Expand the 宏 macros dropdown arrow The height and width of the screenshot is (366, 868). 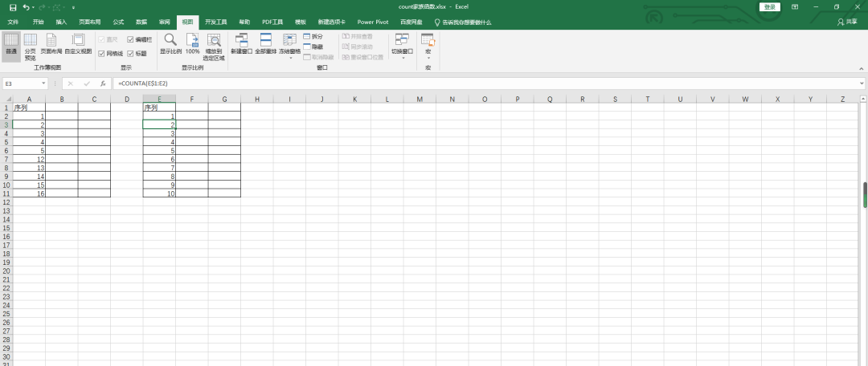coord(428,58)
